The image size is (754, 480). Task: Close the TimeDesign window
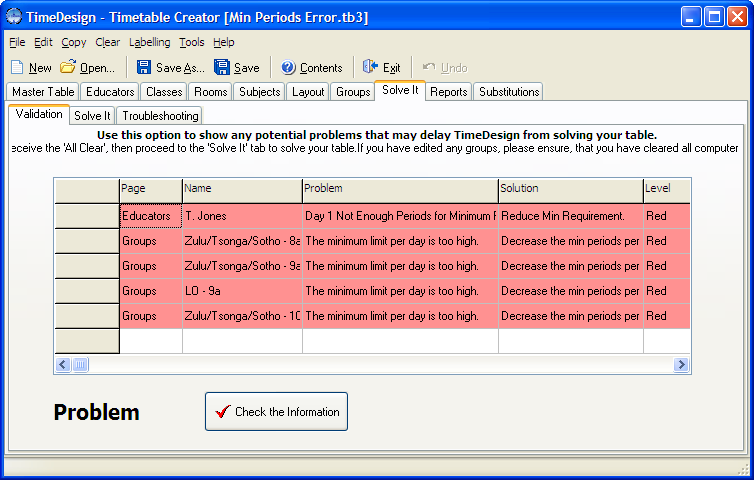point(737,17)
